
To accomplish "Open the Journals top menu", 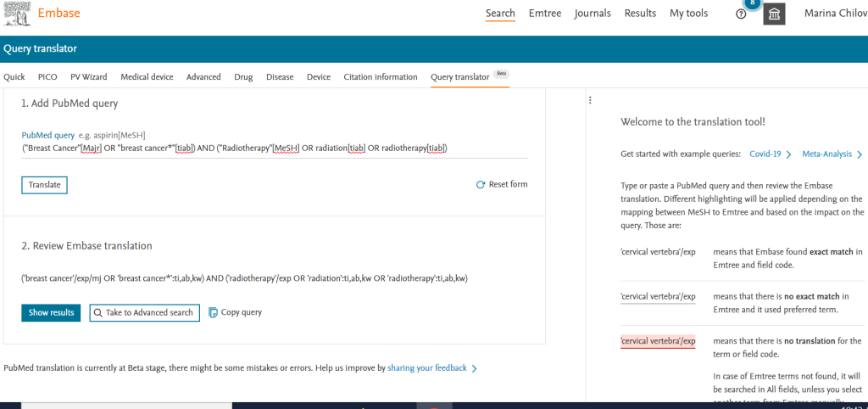I will click(x=593, y=14).
